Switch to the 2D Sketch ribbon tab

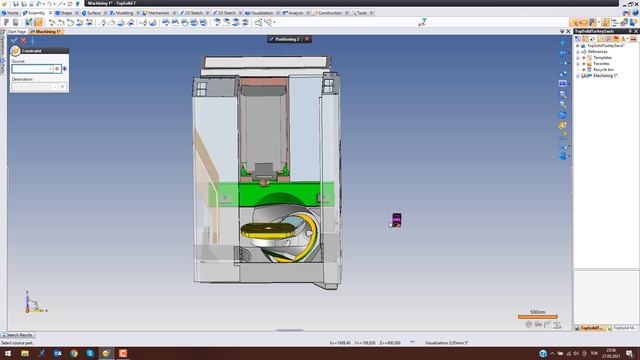pyautogui.click(x=191, y=13)
